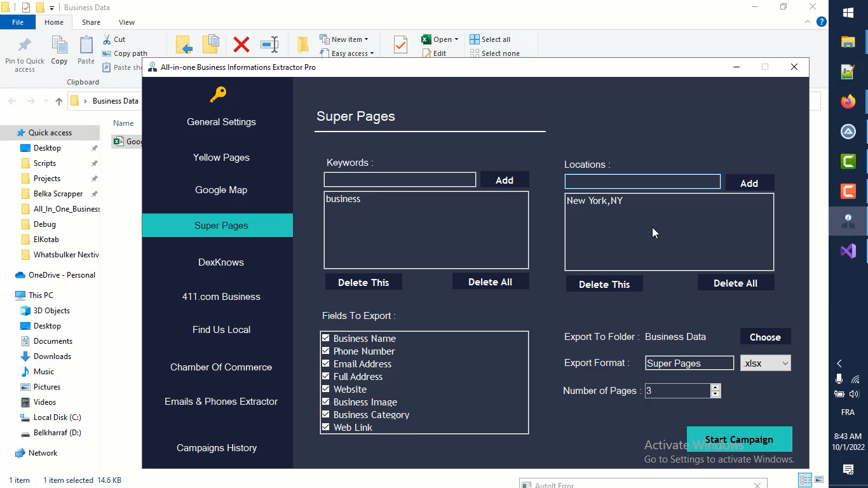Click Choose to pick export folder
This screenshot has width=868, height=488.
765,337
